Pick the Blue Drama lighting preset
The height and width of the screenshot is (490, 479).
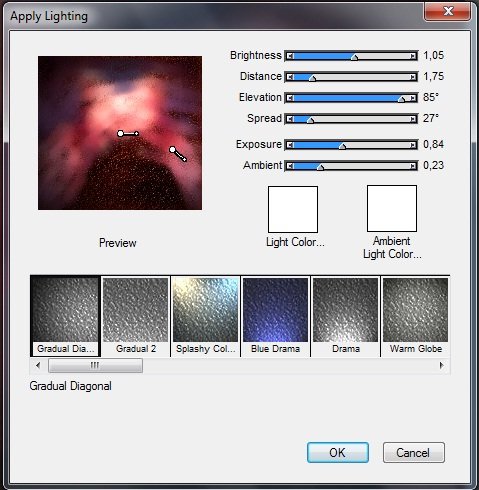275,316
